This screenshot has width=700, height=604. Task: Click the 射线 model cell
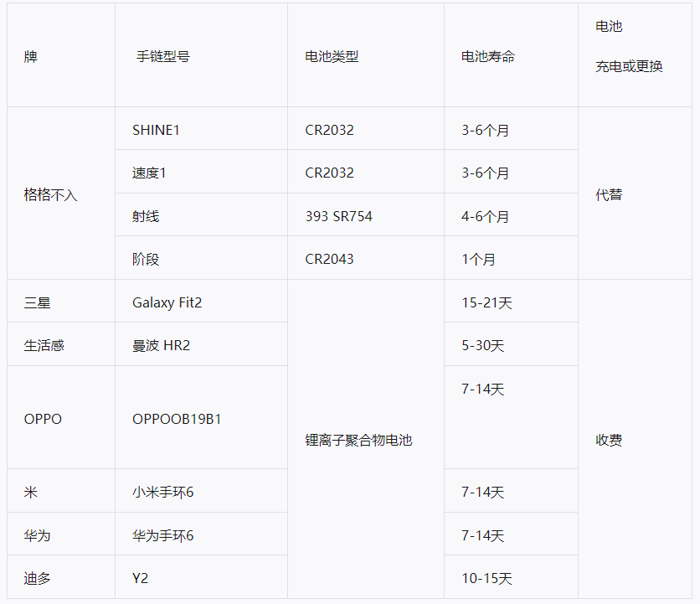(x=148, y=214)
